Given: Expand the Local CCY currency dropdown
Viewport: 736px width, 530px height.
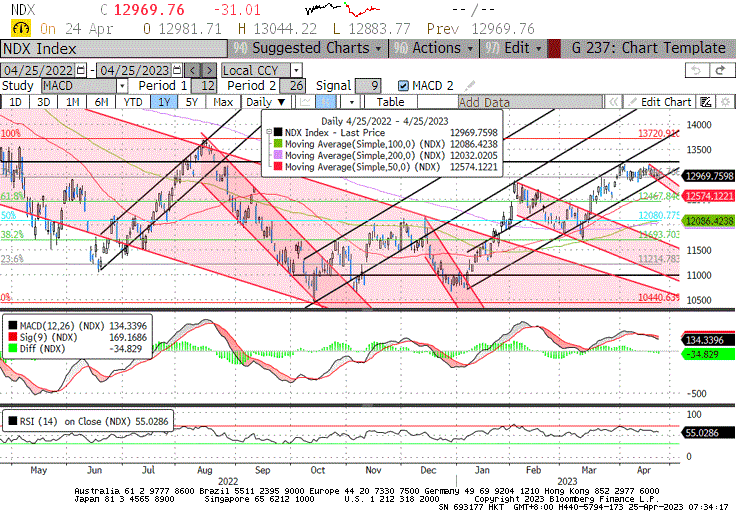Looking at the screenshot, I should pyautogui.click(x=296, y=70).
